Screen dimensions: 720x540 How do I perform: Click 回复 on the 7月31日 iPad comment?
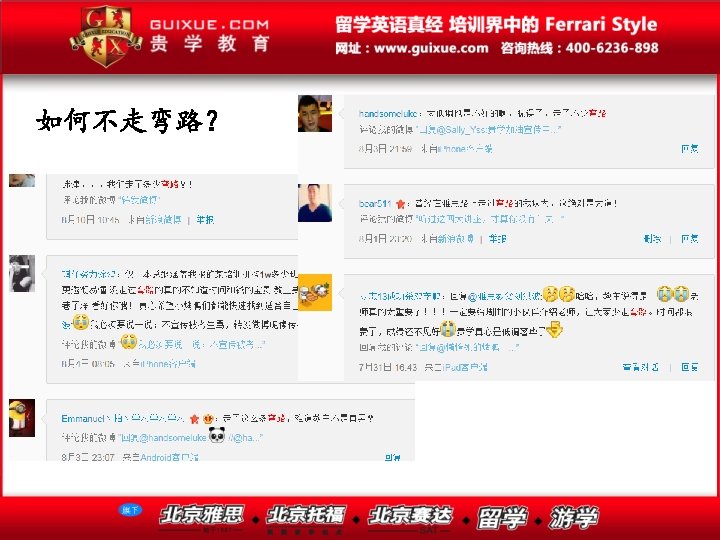[690, 367]
